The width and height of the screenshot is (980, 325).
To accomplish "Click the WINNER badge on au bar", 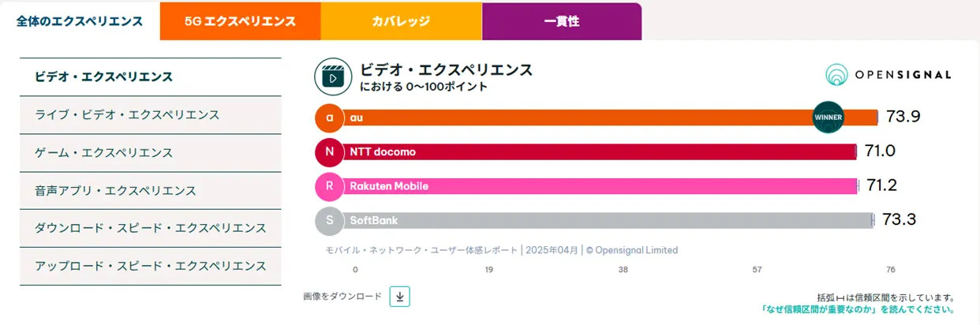I will coord(828,118).
